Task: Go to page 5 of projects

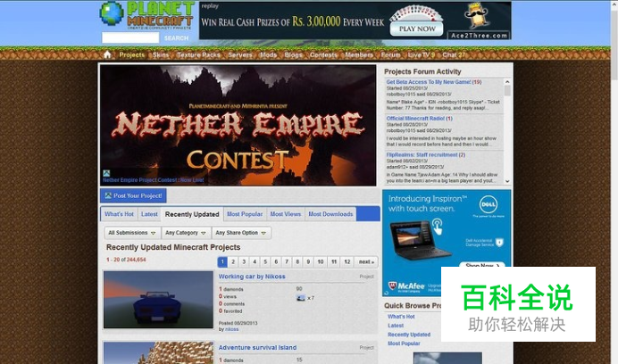Action: [265, 261]
